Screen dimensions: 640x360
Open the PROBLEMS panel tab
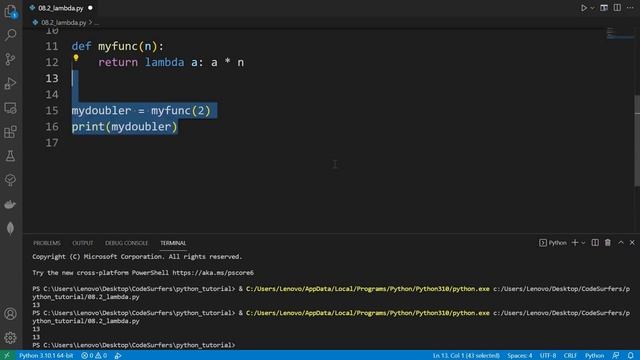tap(47, 243)
